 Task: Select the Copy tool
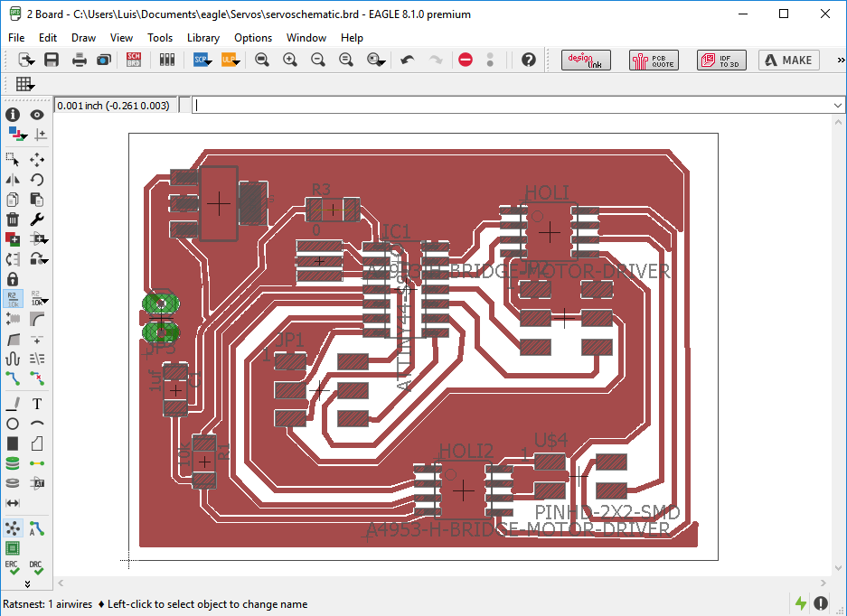click(13, 200)
